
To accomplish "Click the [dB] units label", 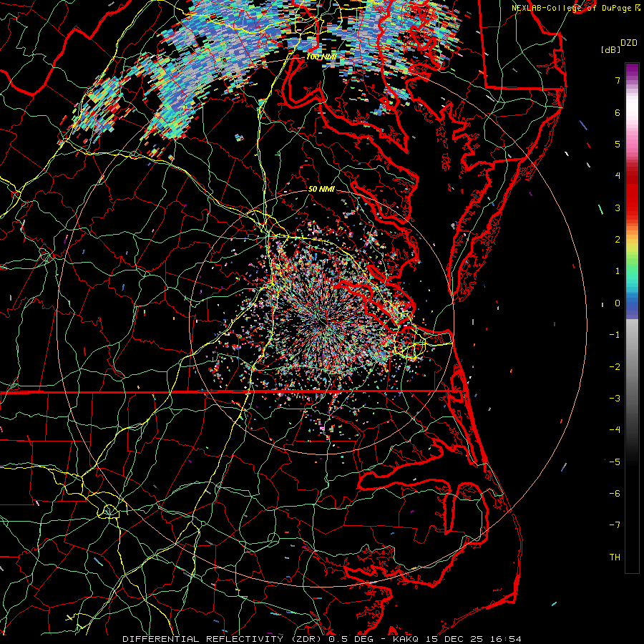I will point(610,49).
